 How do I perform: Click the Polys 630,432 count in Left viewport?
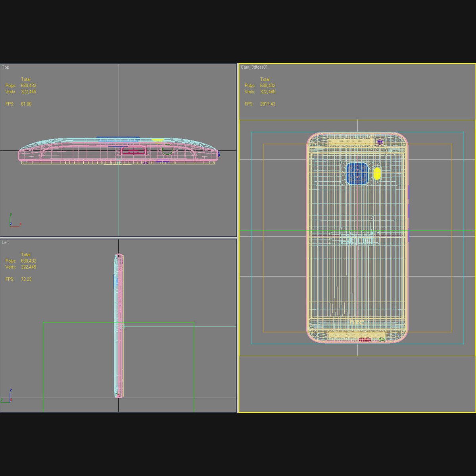click(29, 261)
